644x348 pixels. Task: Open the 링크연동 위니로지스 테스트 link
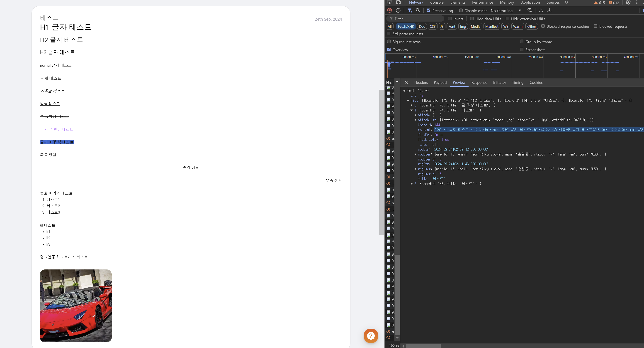64,257
